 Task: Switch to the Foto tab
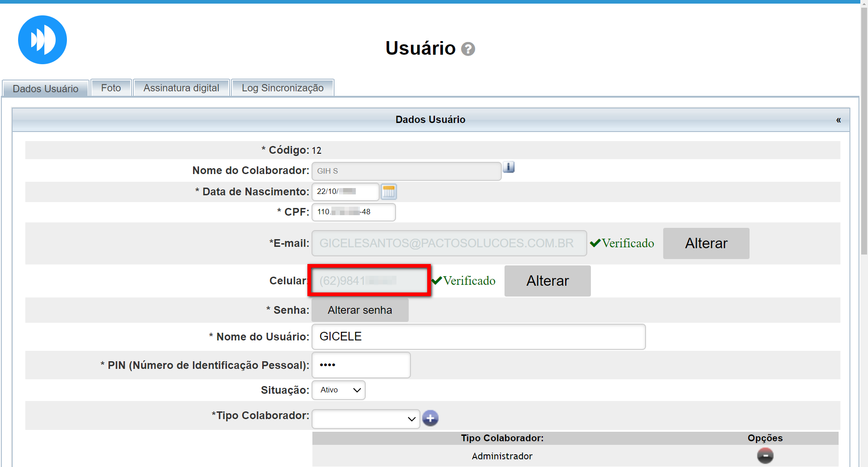[111, 88]
